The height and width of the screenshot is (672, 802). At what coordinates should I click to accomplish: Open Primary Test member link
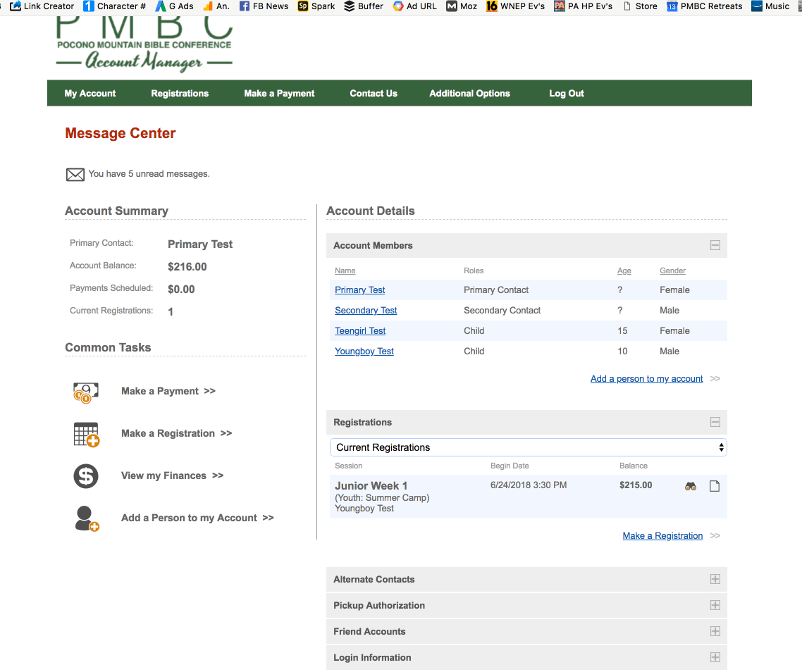[x=359, y=290]
